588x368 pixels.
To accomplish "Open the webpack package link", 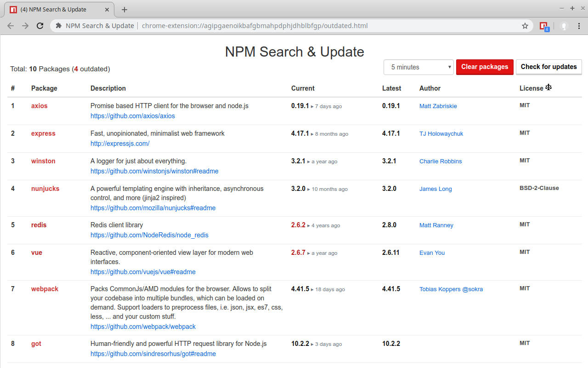I will point(45,289).
